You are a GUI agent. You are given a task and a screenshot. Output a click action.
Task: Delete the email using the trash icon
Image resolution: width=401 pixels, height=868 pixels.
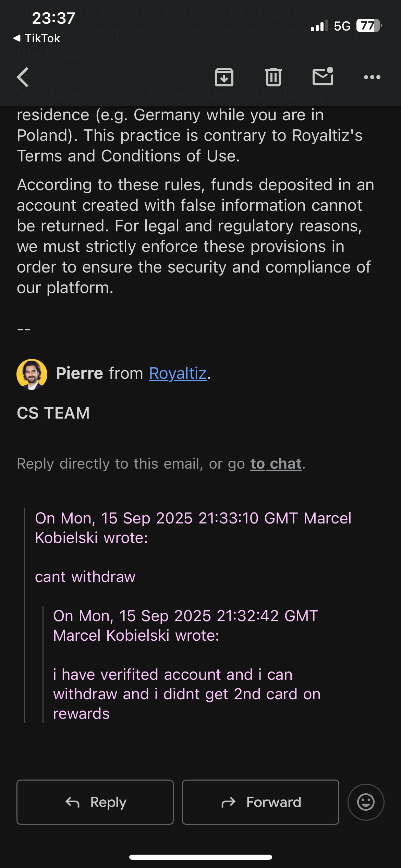[273, 77]
